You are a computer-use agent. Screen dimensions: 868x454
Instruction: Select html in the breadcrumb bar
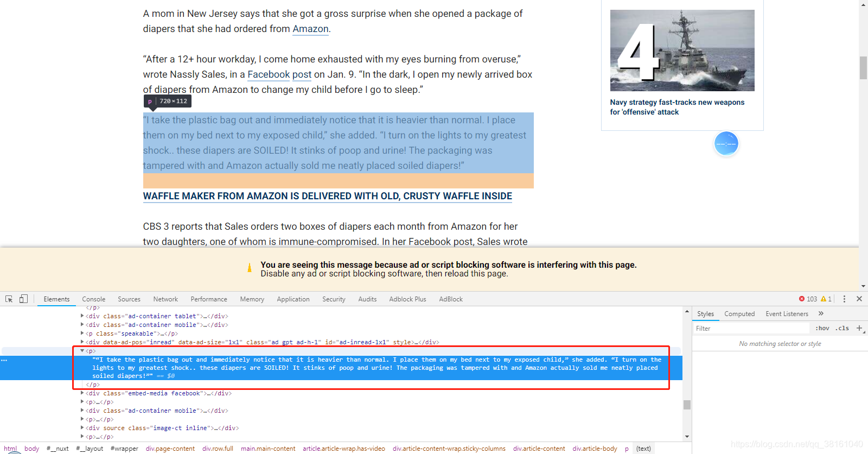click(x=10, y=449)
